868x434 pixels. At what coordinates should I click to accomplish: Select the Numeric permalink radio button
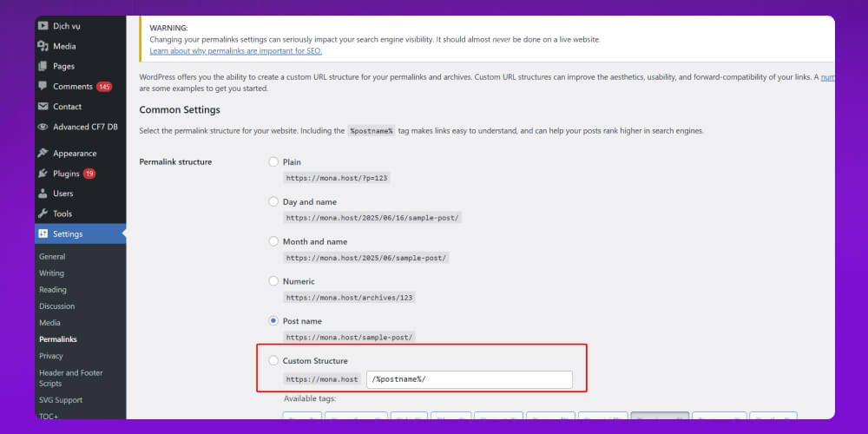coord(273,280)
